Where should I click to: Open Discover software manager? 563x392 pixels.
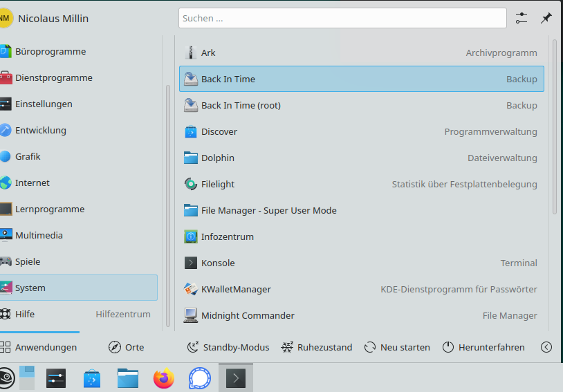click(361, 131)
